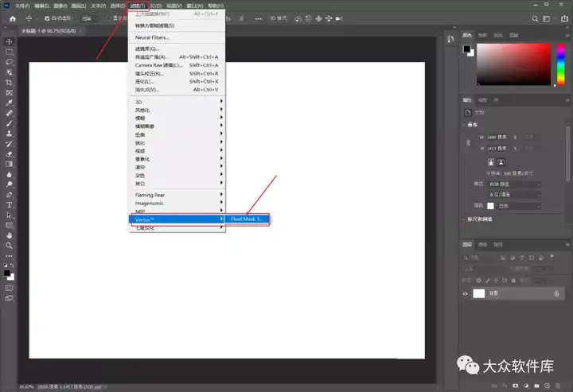Switch to the Swatches tab beside Color

[483, 36]
